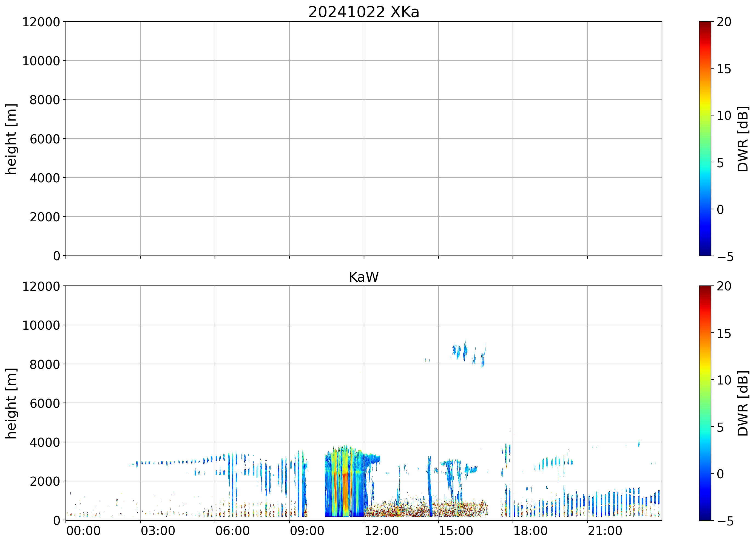This screenshot has width=756, height=543.
Task: Click the '6000' tick on KaW panel
Action: 44,404
